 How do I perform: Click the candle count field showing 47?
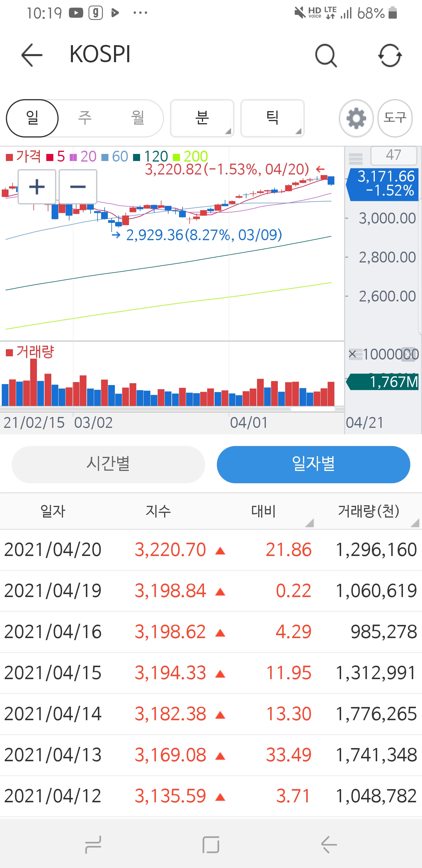(393, 155)
